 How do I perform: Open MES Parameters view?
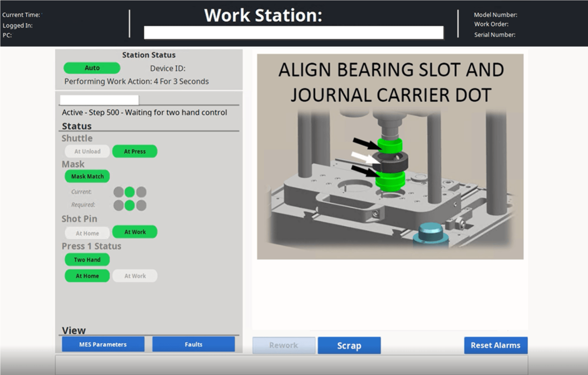pyautogui.click(x=103, y=344)
